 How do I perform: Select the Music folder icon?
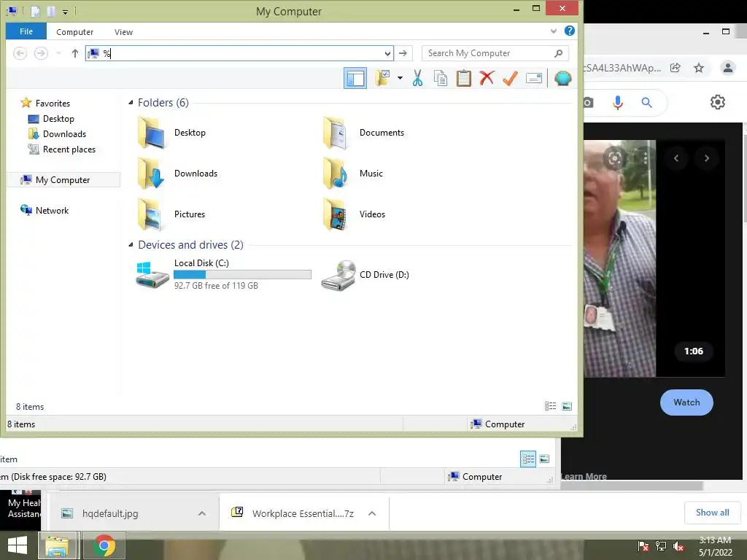[x=336, y=174]
